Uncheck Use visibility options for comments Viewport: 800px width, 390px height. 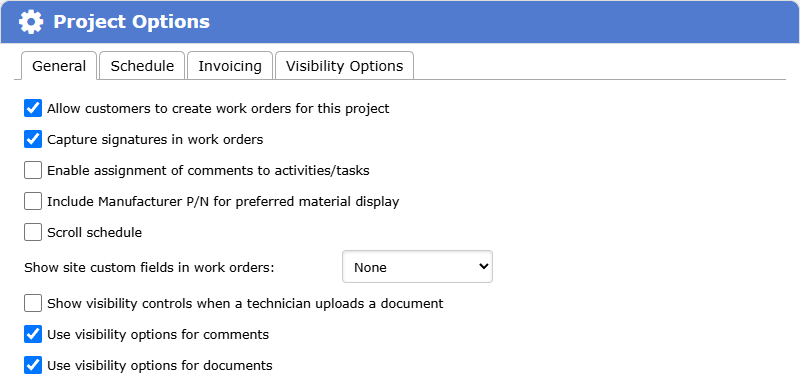point(33,335)
